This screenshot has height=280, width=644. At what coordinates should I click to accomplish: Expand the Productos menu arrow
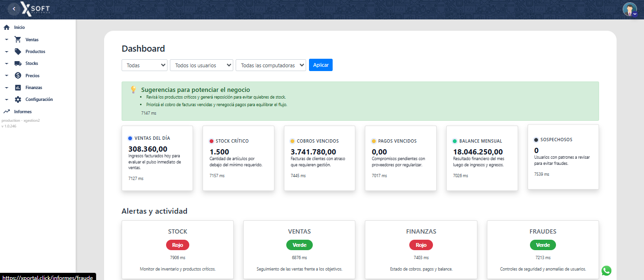pyautogui.click(x=7, y=52)
